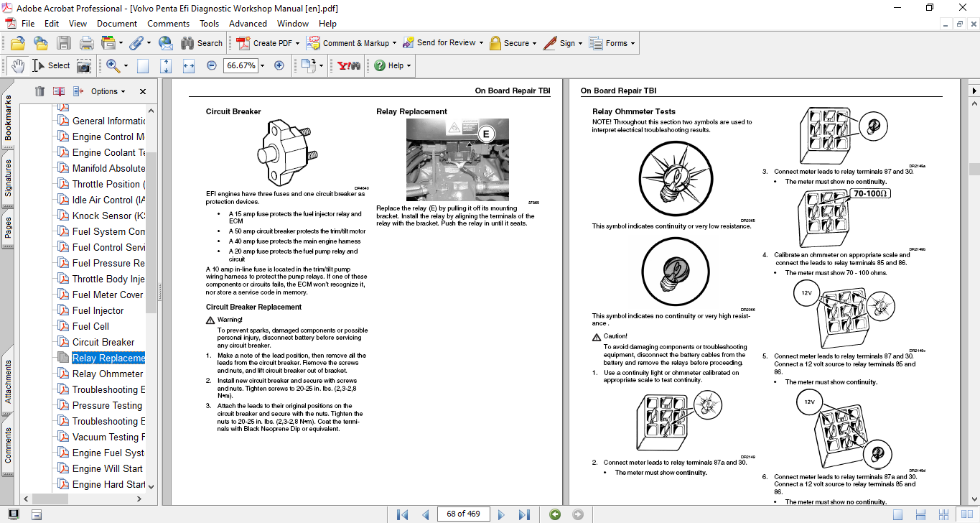Open the bookmarks Options dropdown
Screen dimensions: 980x523
tap(108, 91)
